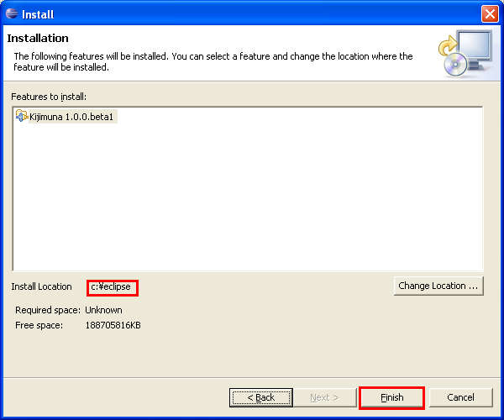Cancel the installation wizard
Viewport: 504px width, 420px height.
pyautogui.click(x=460, y=397)
